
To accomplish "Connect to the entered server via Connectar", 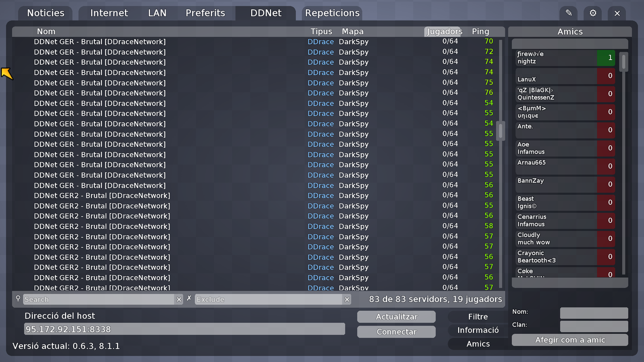I will tap(396, 331).
